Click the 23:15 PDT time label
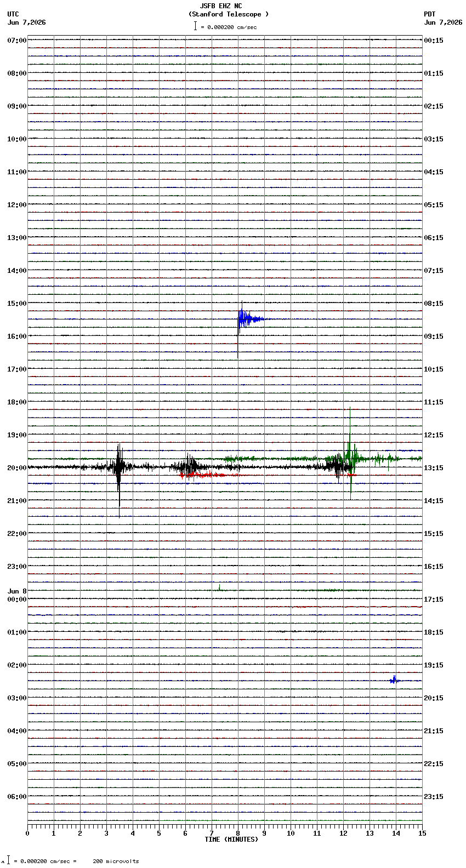 434,797
